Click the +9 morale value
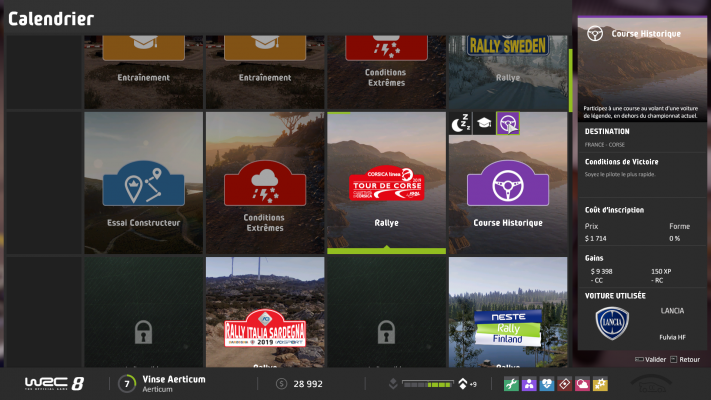711x400 pixels. (x=473, y=385)
